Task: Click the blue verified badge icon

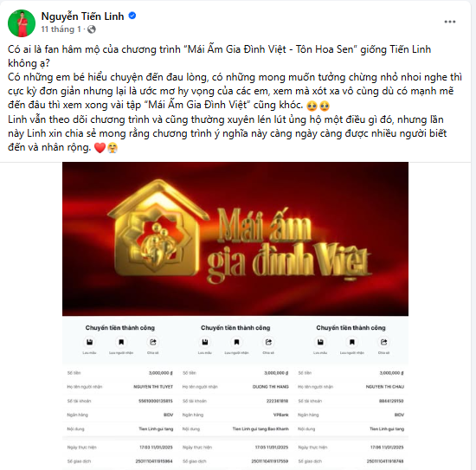Action: tap(132, 16)
